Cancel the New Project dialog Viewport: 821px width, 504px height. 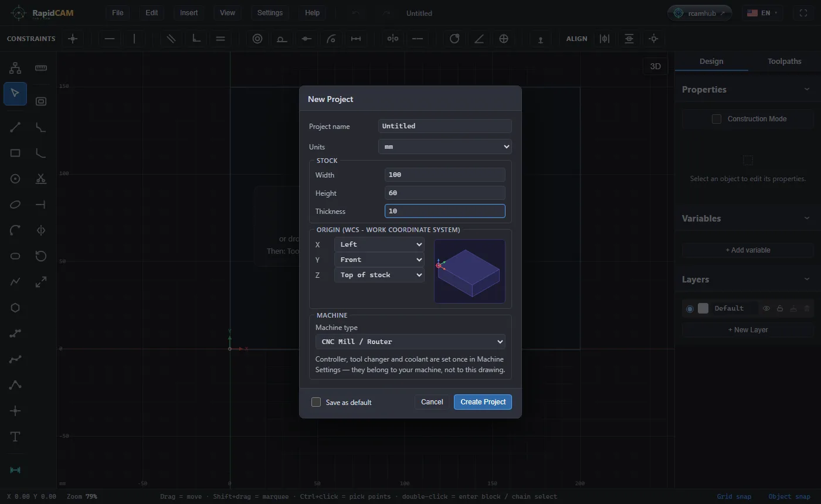point(432,402)
